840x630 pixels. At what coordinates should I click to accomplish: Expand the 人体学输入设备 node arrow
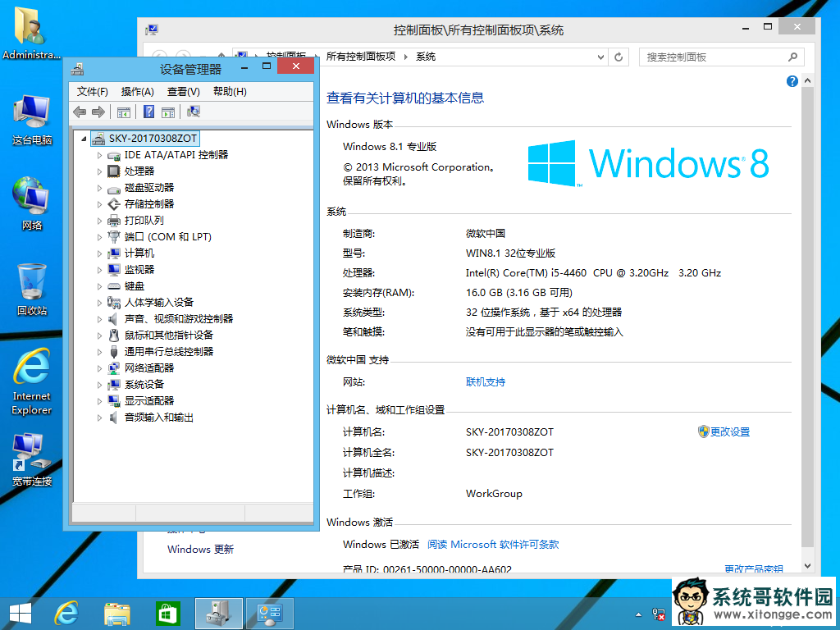[99, 303]
